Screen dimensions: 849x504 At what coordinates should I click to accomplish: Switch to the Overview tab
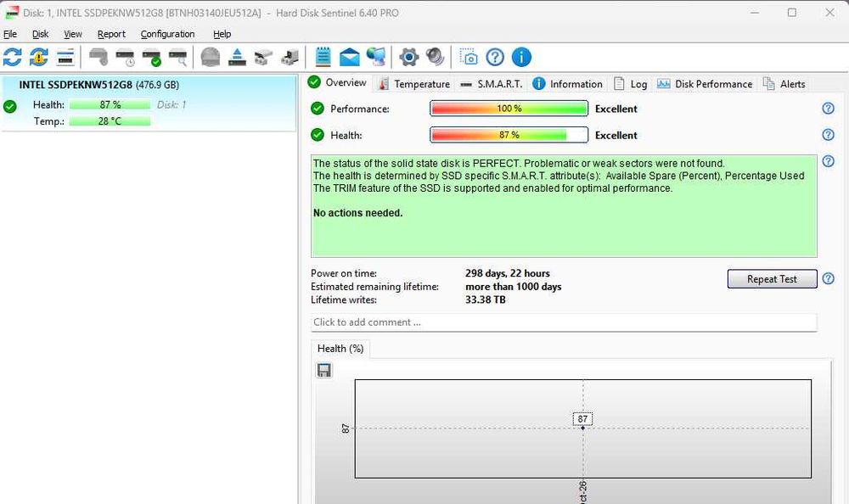(x=338, y=82)
